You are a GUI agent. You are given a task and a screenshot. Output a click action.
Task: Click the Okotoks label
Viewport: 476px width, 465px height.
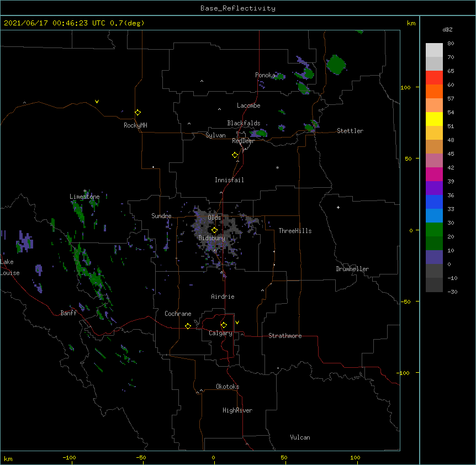click(228, 387)
